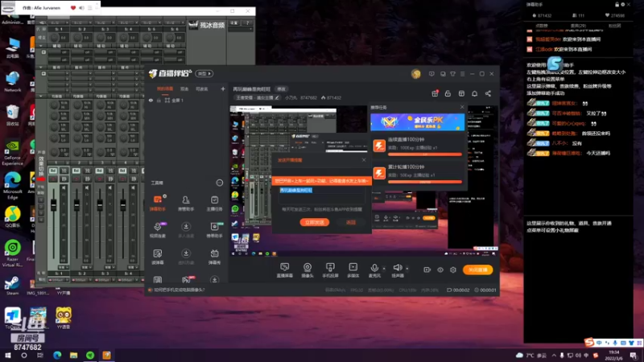
Task: Click 立即发送 button in reminder dialog
Action: (x=314, y=222)
